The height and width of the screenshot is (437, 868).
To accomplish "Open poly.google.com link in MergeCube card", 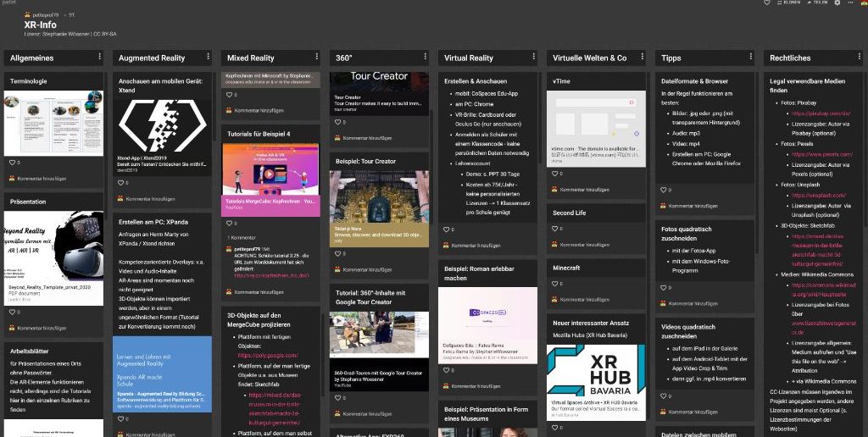I will pos(267,355).
